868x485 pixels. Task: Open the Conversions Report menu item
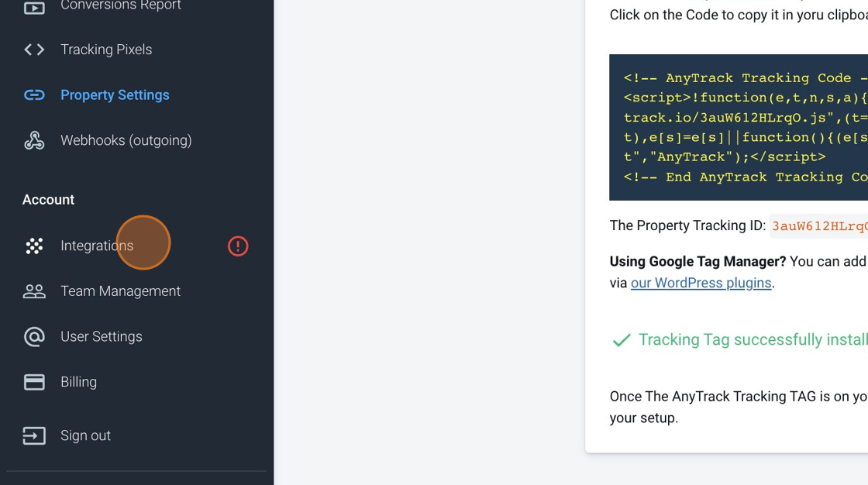pyautogui.click(x=121, y=5)
